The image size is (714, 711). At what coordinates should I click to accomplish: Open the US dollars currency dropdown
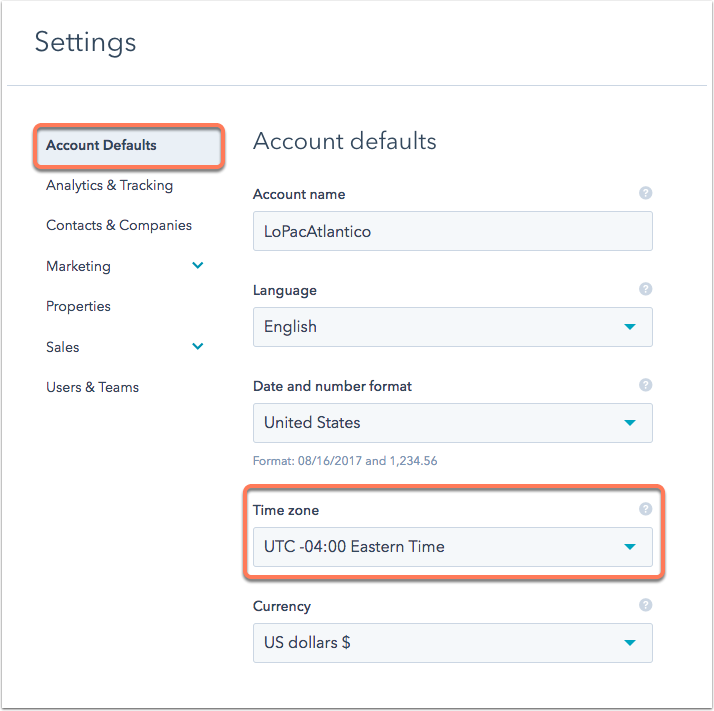453,643
